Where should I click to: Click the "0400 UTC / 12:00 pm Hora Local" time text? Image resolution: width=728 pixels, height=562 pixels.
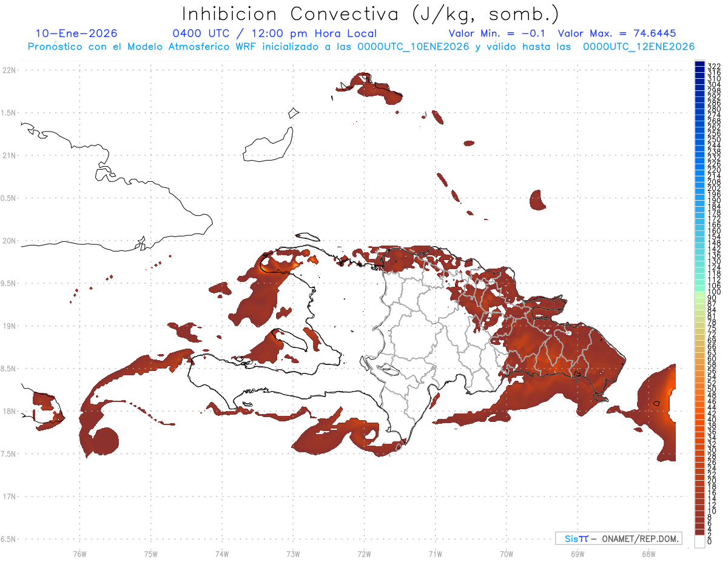pyautogui.click(x=274, y=33)
